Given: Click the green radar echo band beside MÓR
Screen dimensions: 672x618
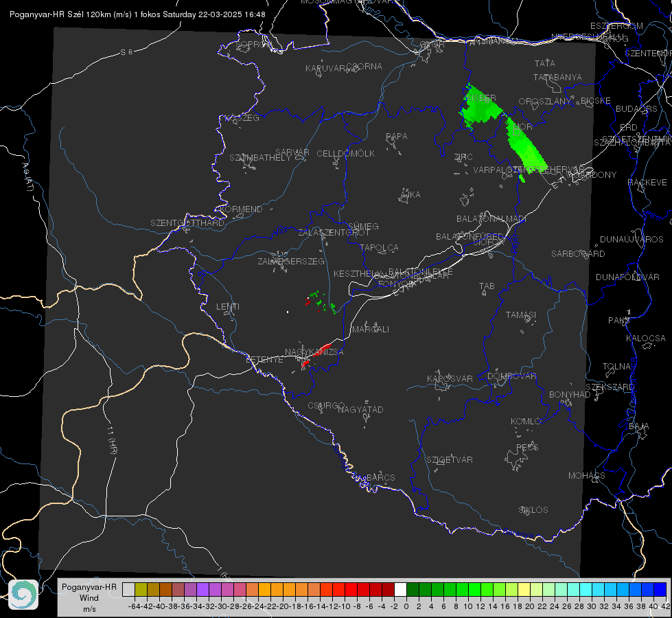Looking at the screenshot, I should point(525,145).
